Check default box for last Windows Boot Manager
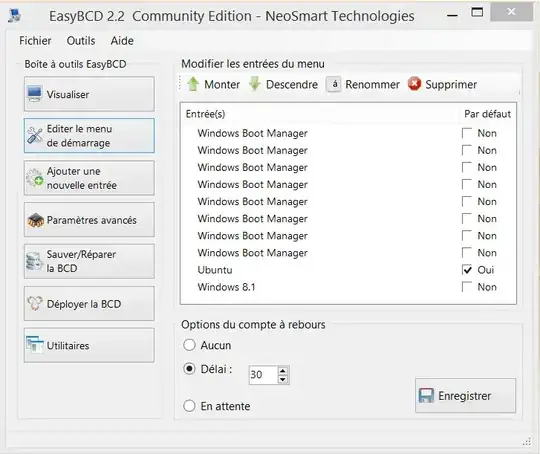Screen dimensions: 540x454 tap(467, 253)
